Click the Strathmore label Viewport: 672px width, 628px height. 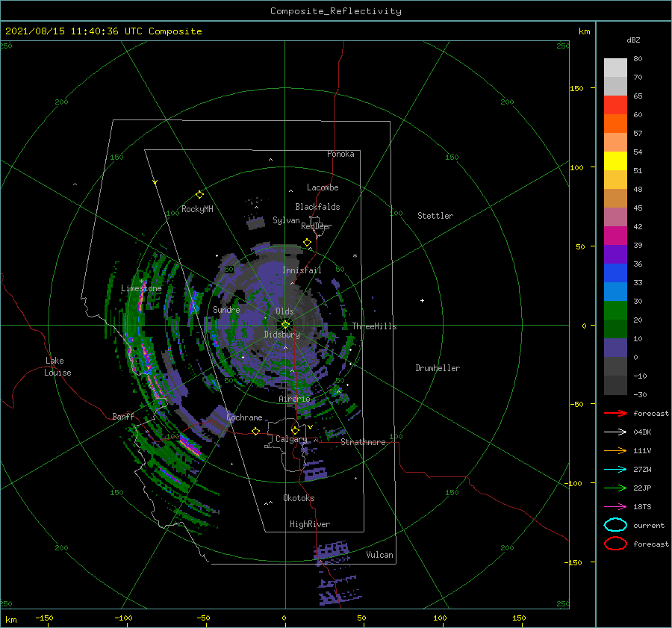click(x=363, y=442)
